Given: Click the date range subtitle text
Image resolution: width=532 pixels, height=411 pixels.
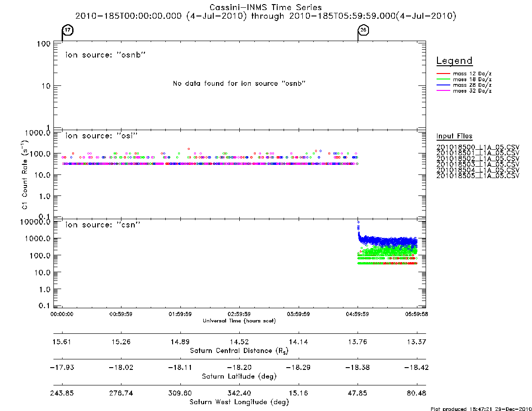Looking at the screenshot, I should click(266, 16).
